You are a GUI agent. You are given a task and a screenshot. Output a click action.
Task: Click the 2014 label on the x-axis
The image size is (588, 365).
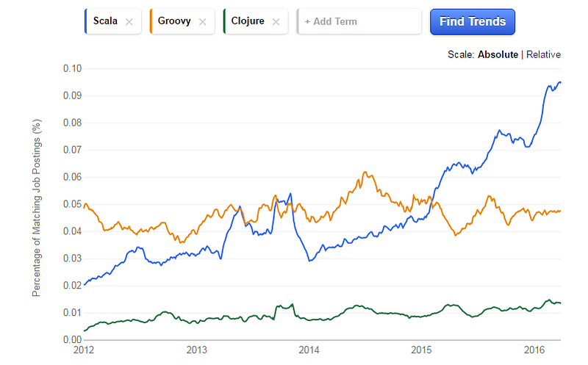(x=309, y=350)
